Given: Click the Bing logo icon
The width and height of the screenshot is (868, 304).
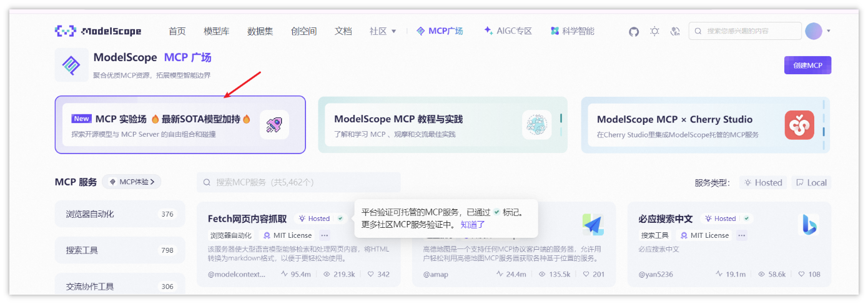Looking at the screenshot, I should [808, 225].
